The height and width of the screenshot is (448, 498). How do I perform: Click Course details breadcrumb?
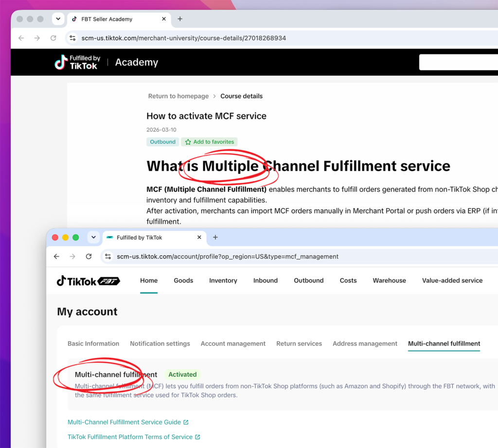241,96
